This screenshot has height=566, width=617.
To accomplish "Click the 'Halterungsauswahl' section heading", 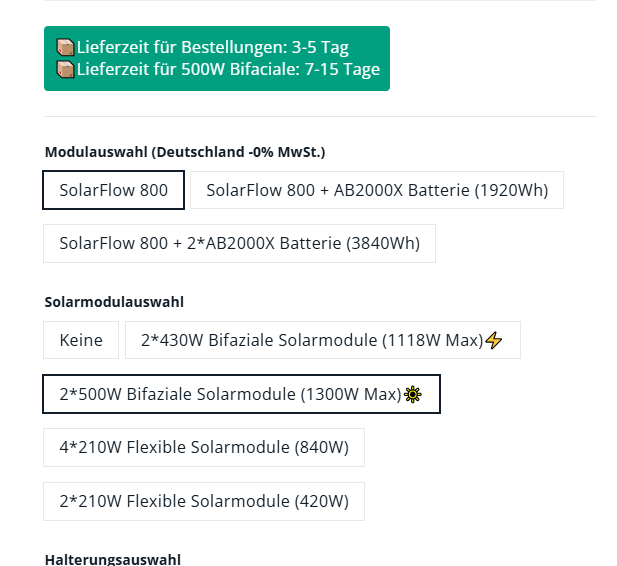I will [112, 559].
